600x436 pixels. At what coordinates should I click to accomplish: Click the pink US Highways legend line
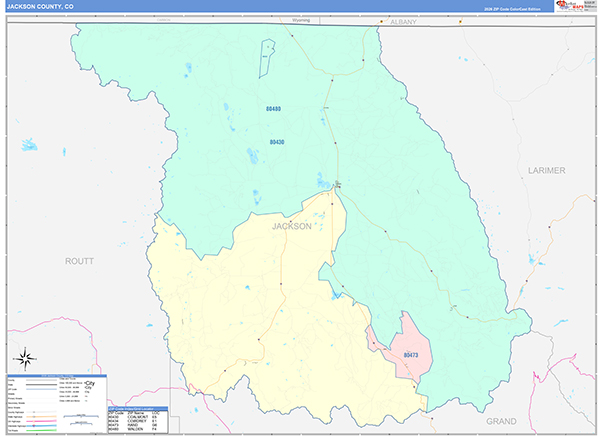[x=41, y=421]
